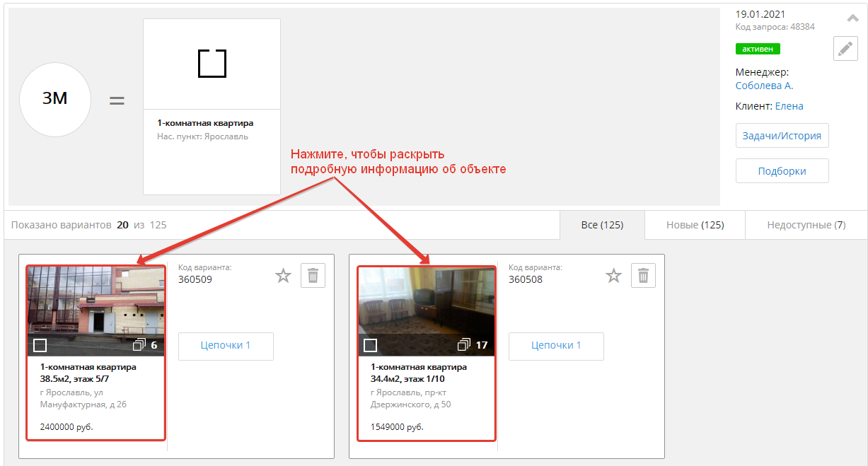Image resolution: width=868 pixels, height=466 pixels.
Task: Select the Все (125) tab
Action: click(x=601, y=225)
